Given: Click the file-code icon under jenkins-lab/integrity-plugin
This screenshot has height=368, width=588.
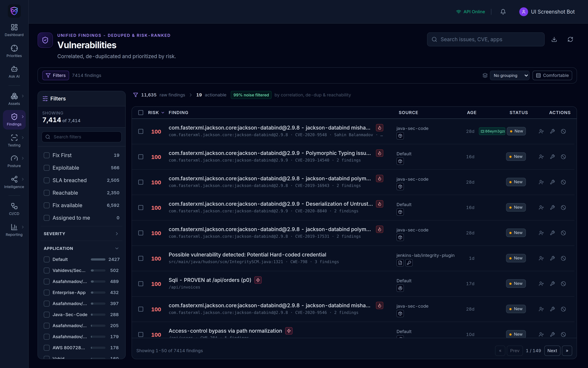Looking at the screenshot, I should tap(400, 263).
